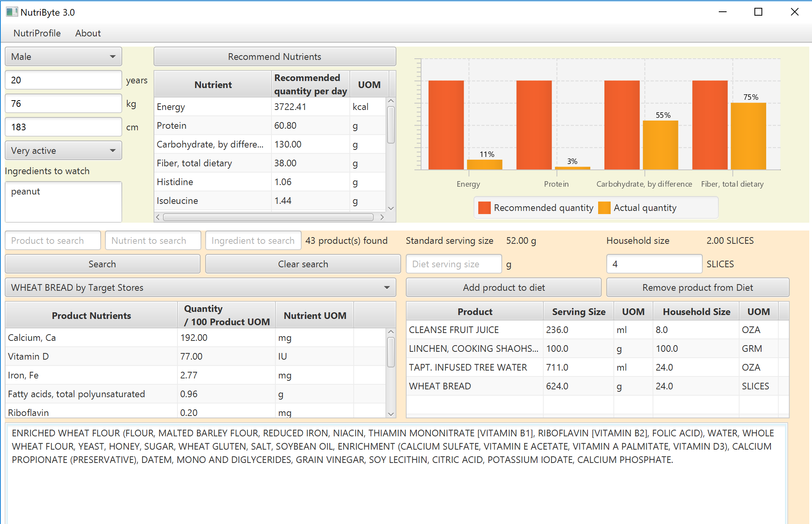Select the Histidine row
The image size is (812, 524).
click(x=270, y=182)
